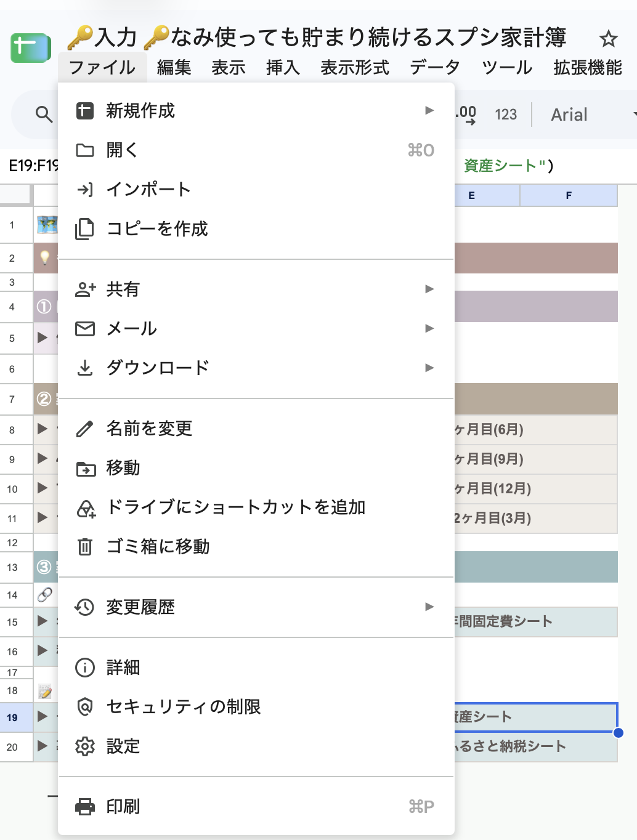Choose ドライブにショートカットを追加
637x840 pixels.
point(256,507)
